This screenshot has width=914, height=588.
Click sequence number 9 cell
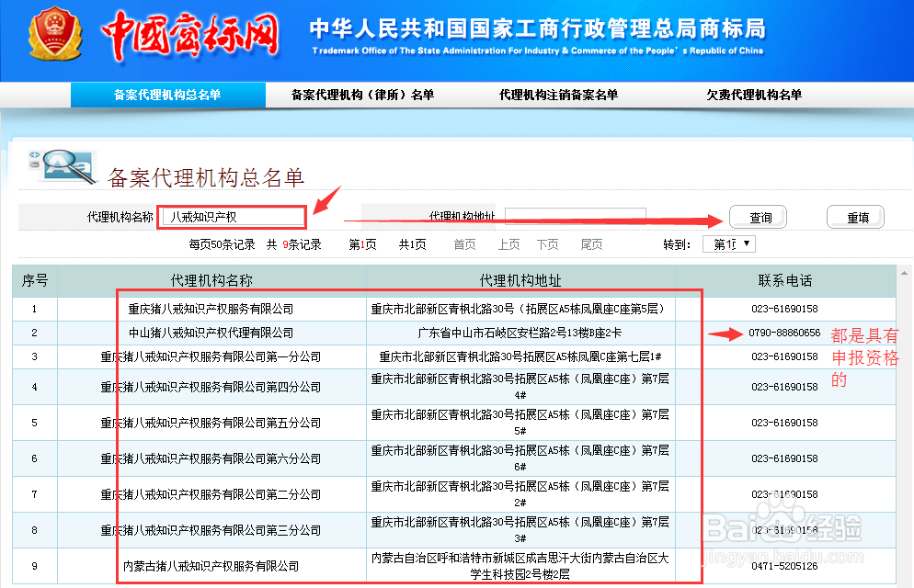[35, 566]
